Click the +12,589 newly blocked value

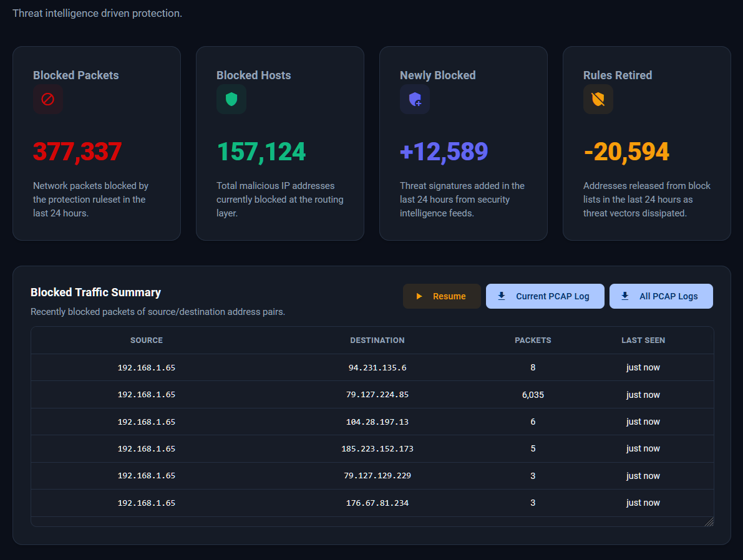[x=444, y=152]
